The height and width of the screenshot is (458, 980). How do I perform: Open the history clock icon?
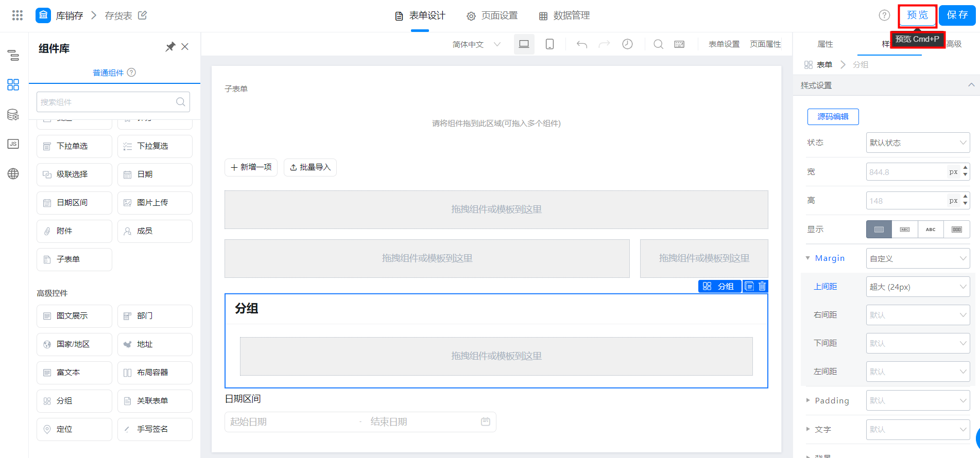[x=627, y=44]
